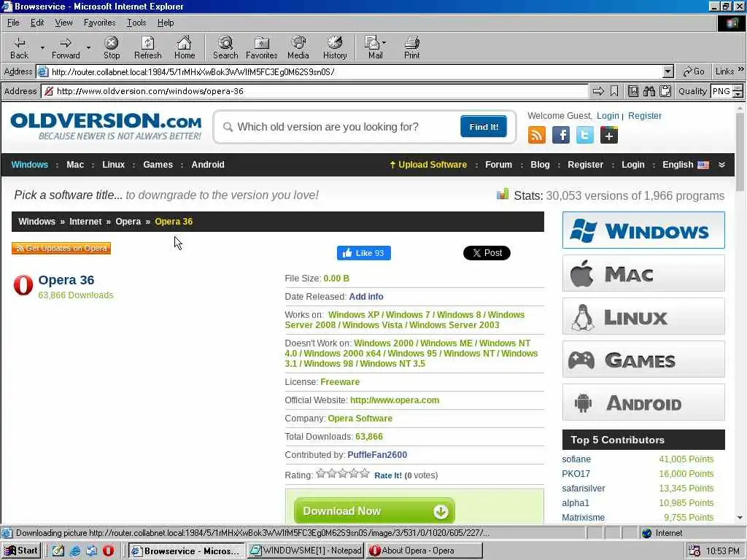This screenshot has width=747, height=560.
Task: Click the Mail toolbar button
Action: 374,47
